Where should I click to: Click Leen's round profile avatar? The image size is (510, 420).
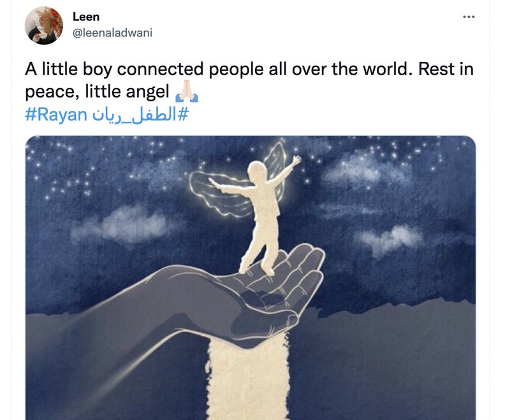44,25
